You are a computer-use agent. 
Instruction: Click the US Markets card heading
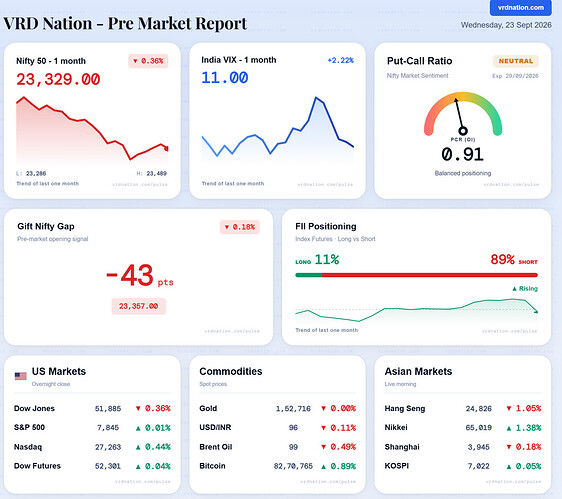tap(59, 371)
